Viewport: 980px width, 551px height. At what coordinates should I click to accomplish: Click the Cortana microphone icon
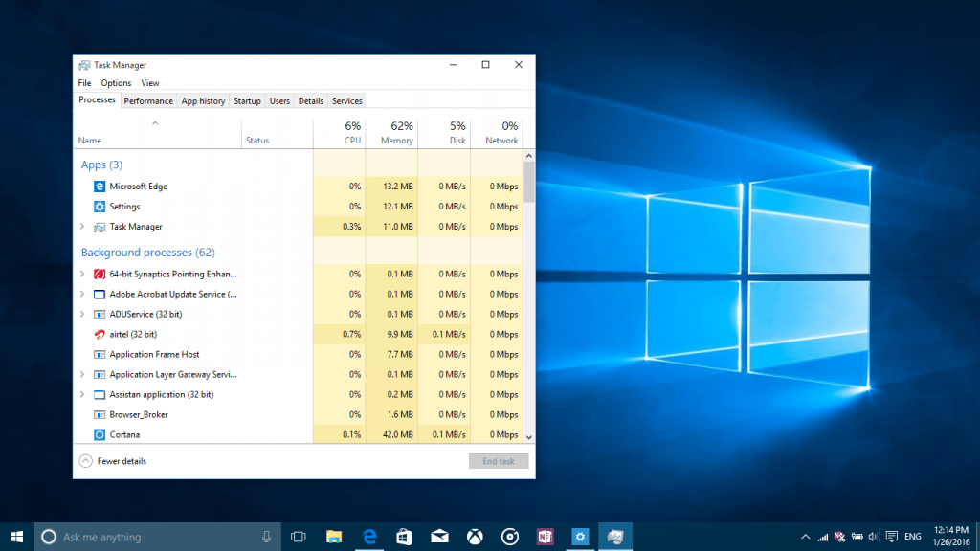[266, 537]
